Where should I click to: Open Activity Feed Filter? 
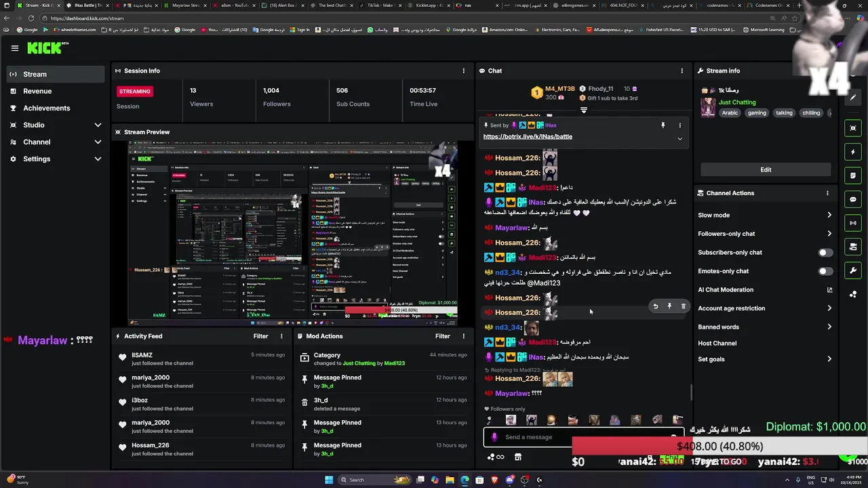260,336
